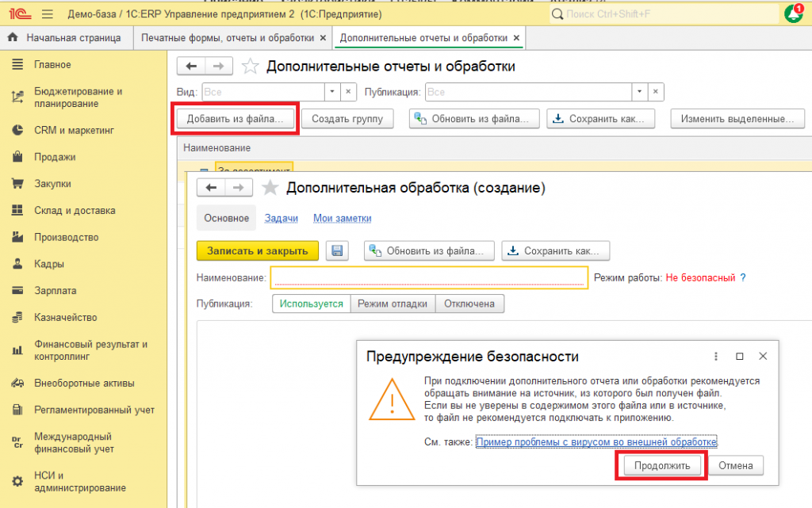The image size is (812, 508).
Task: Click the question mark help icon
Action: click(x=743, y=278)
